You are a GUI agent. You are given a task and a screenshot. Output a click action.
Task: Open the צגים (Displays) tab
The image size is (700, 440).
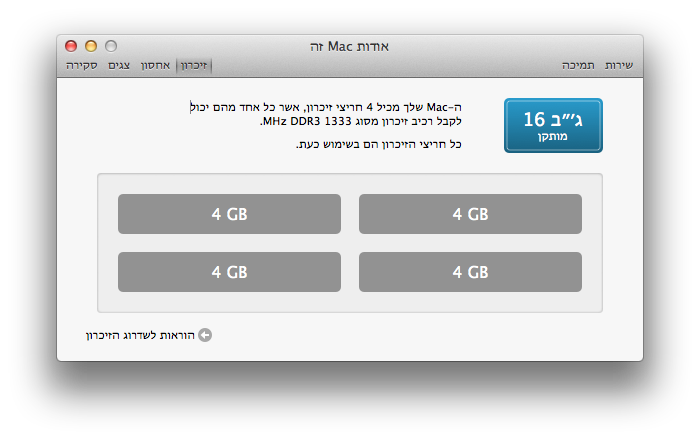coord(121,66)
